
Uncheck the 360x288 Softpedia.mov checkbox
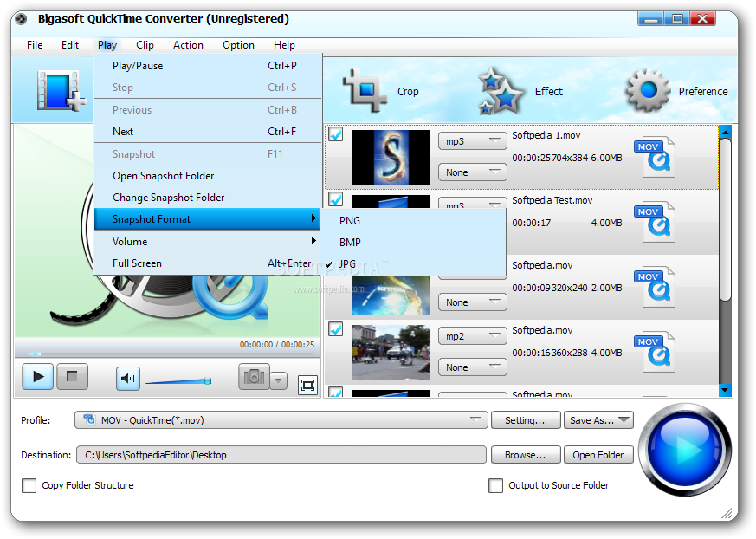pyautogui.click(x=336, y=328)
